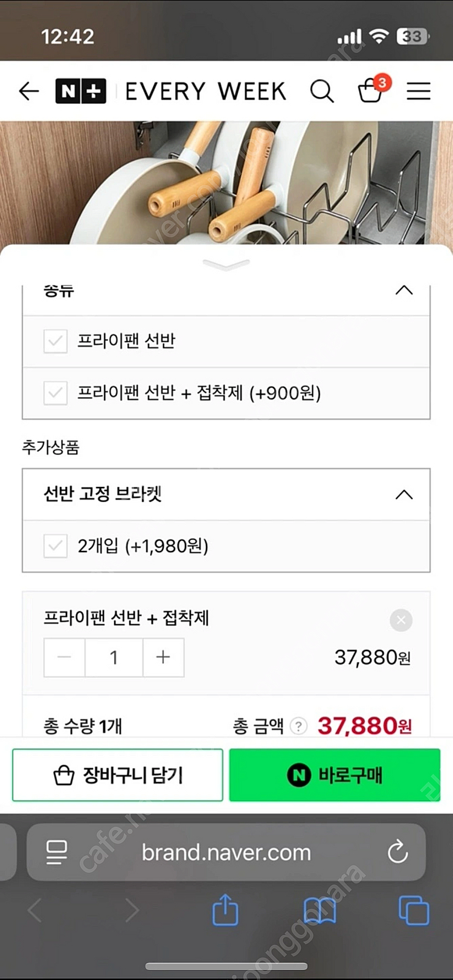Screen dimensions: 453x980
Task: Reload page with the refresh icon
Action: (397, 852)
